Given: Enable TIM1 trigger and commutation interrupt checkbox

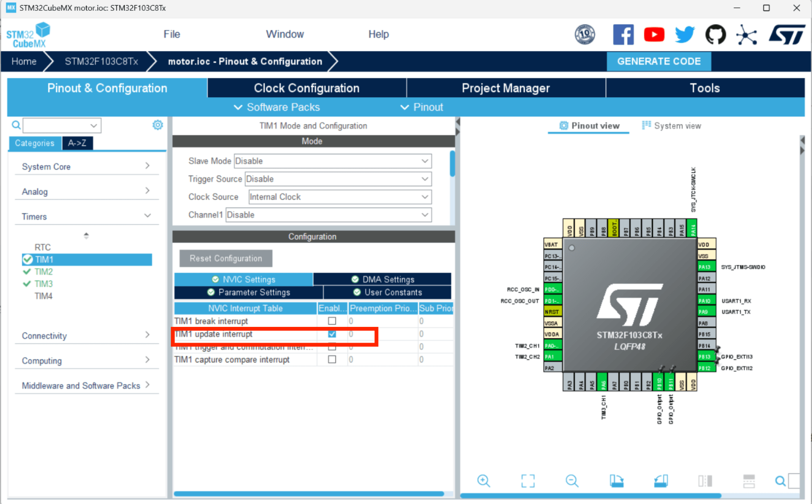Looking at the screenshot, I should [x=332, y=347].
